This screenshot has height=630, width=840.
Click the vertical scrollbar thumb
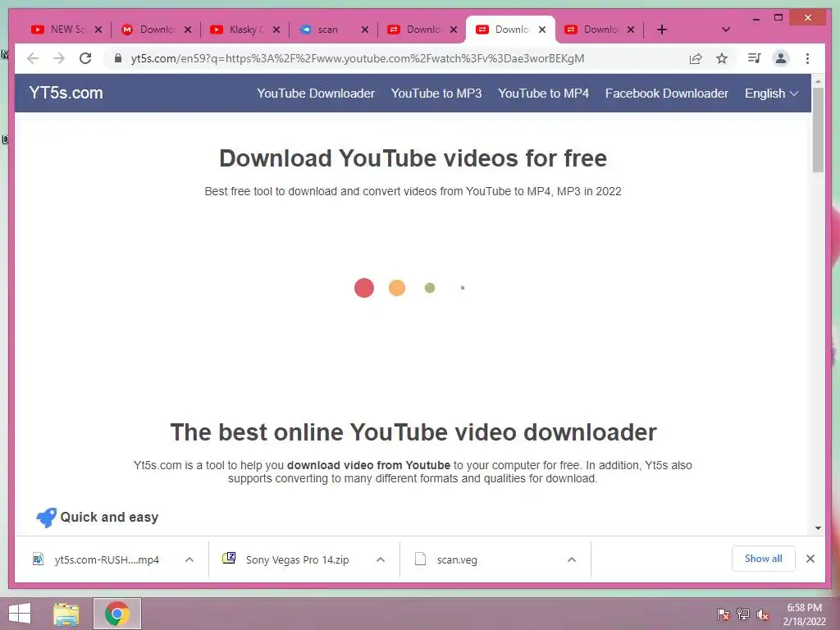818,130
